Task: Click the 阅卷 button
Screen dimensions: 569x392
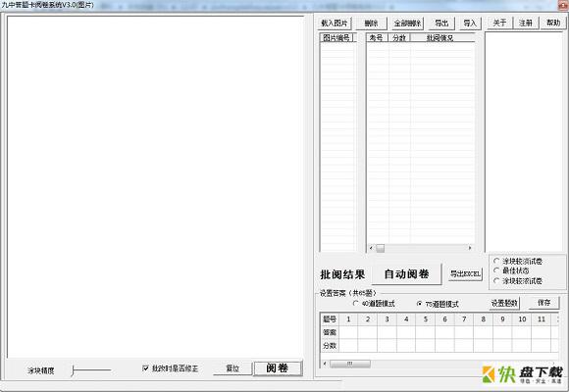Action: click(x=278, y=368)
